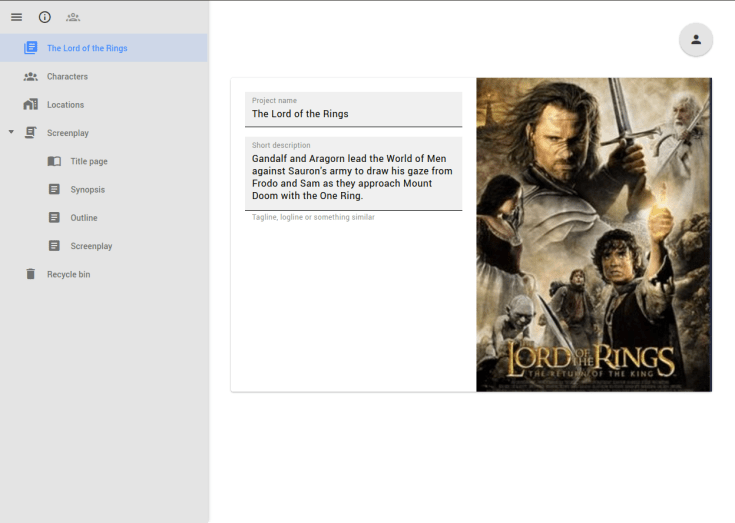Open the collaborators group icon
Image resolution: width=735 pixels, height=523 pixels.
pyautogui.click(x=73, y=17)
